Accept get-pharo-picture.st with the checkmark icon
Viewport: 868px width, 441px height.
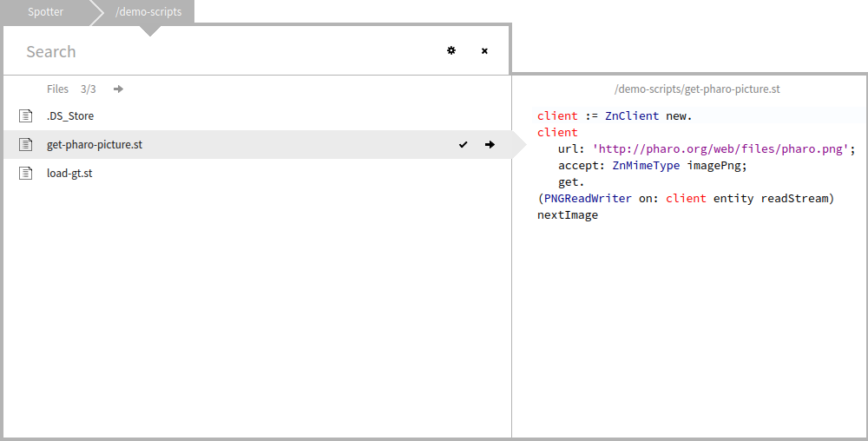point(463,144)
